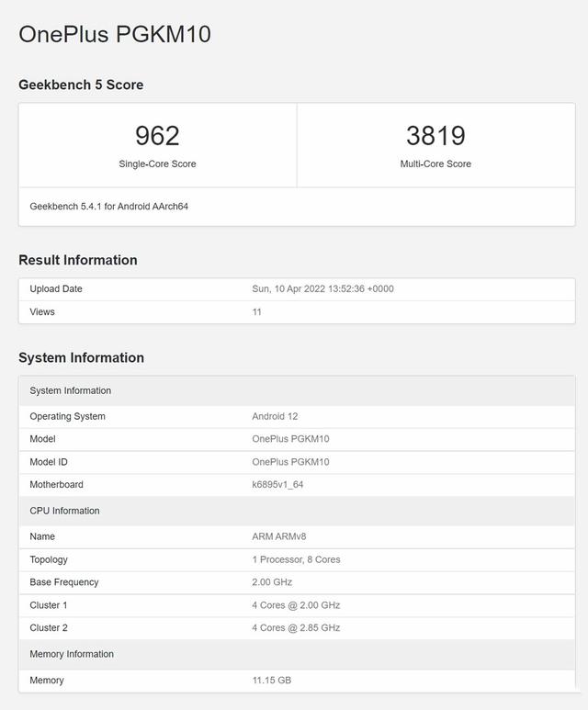This screenshot has height=710, width=588.
Task: Click the Result Information heading
Action: tap(78, 260)
